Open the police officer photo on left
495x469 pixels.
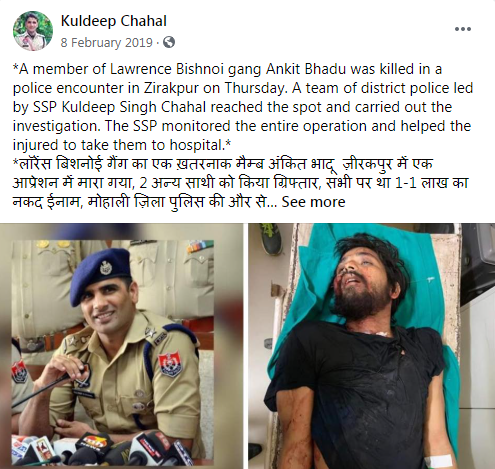[121, 346]
